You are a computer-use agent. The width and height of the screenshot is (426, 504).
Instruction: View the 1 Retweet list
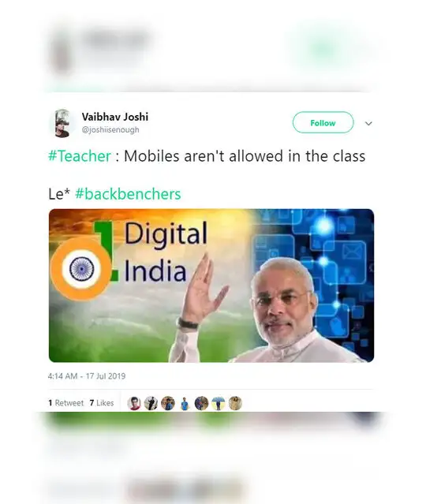66,403
